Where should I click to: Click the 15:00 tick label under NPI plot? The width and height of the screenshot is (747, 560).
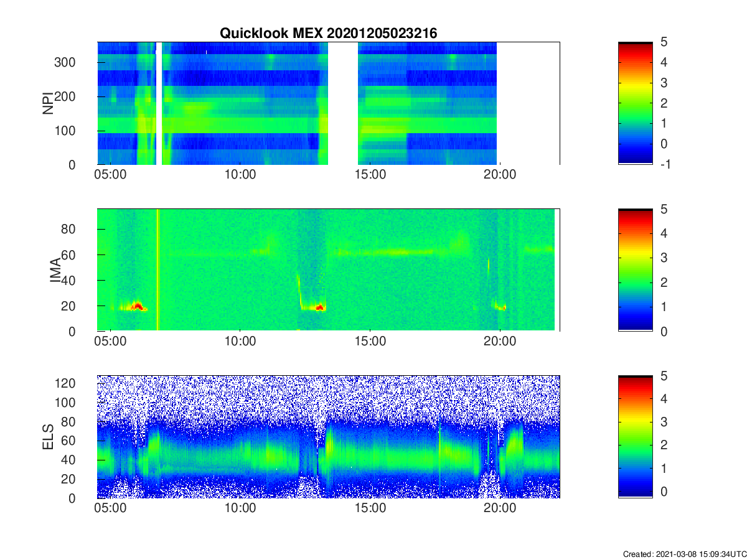[x=370, y=175]
